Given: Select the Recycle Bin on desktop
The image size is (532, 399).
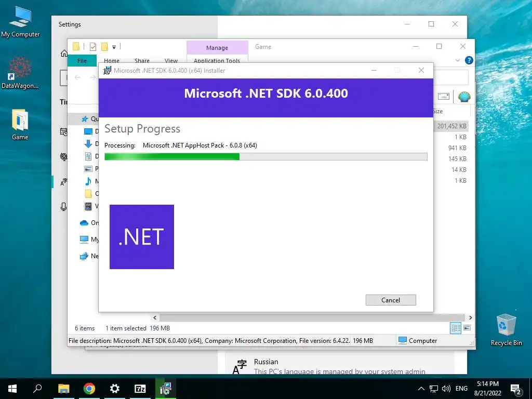Looking at the screenshot, I should [x=506, y=329].
